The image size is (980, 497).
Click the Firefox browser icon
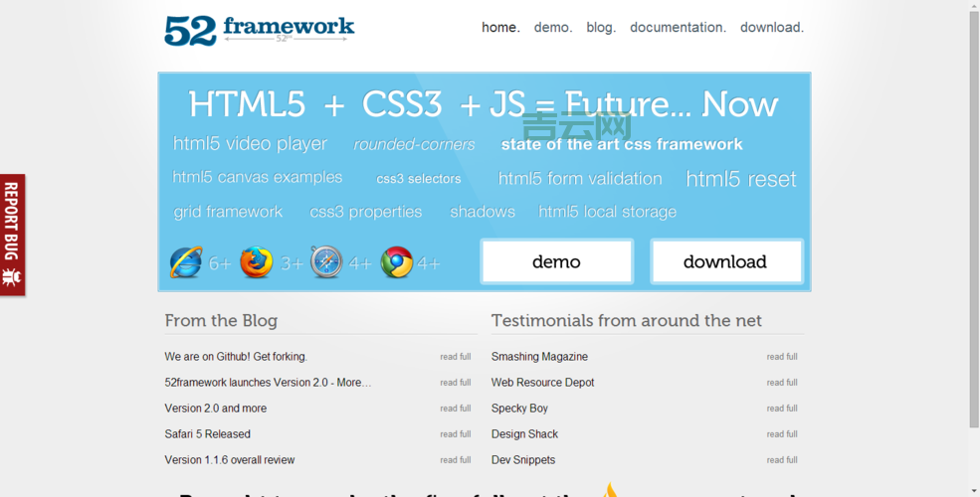(x=256, y=262)
